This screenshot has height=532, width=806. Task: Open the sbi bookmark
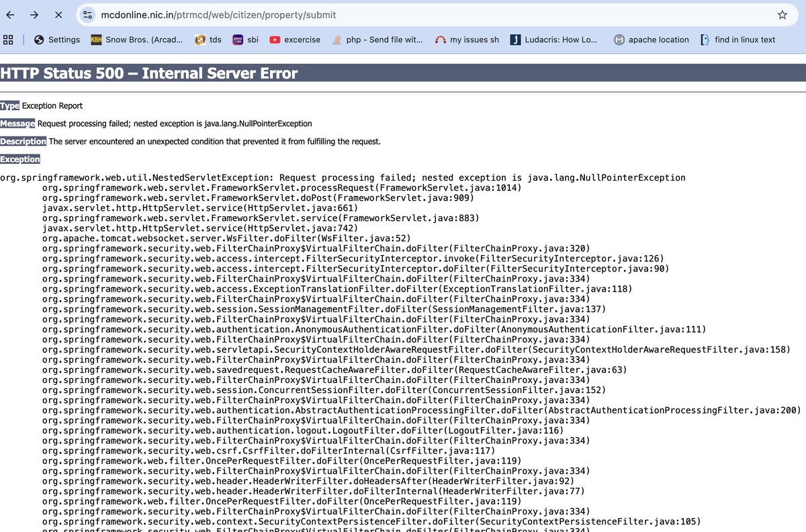click(x=245, y=40)
